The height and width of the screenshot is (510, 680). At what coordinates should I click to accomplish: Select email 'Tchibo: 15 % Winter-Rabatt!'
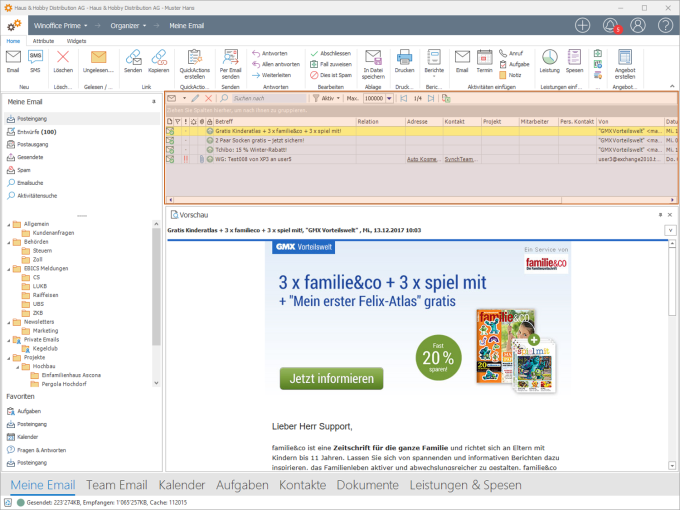[251, 150]
